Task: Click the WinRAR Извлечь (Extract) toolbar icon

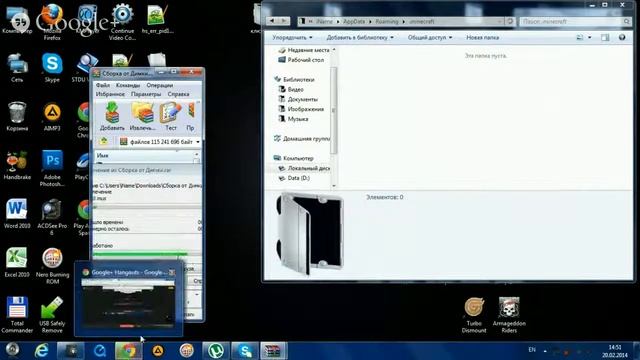Action: click(x=142, y=116)
